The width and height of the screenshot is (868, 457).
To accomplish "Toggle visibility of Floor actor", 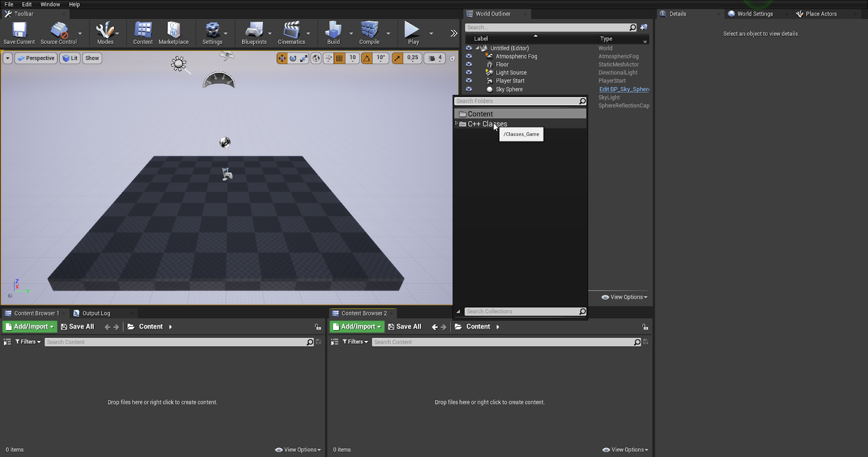I will pos(469,64).
